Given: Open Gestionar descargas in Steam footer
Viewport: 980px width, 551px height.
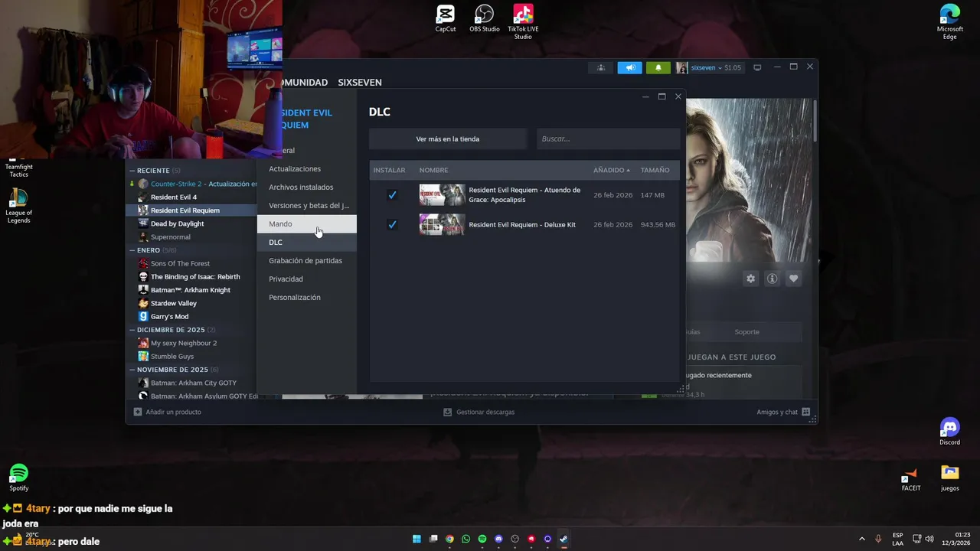Looking at the screenshot, I should tap(479, 412).
